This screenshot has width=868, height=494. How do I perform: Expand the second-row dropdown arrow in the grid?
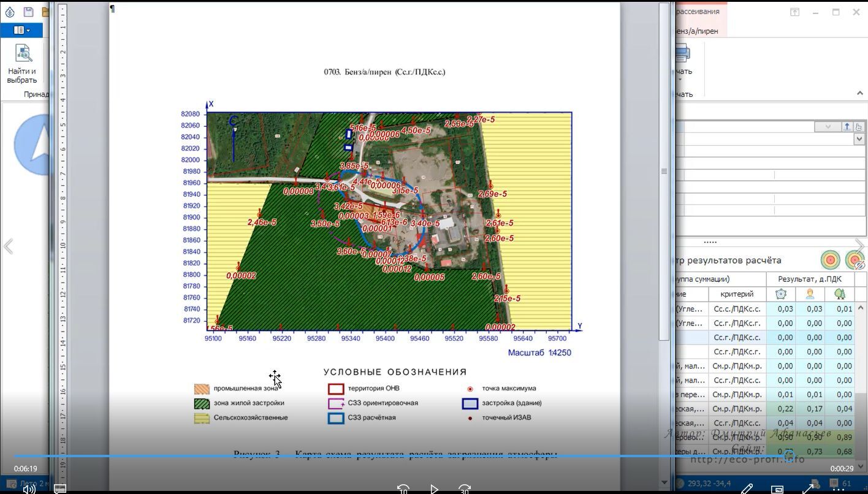[859, 139]
